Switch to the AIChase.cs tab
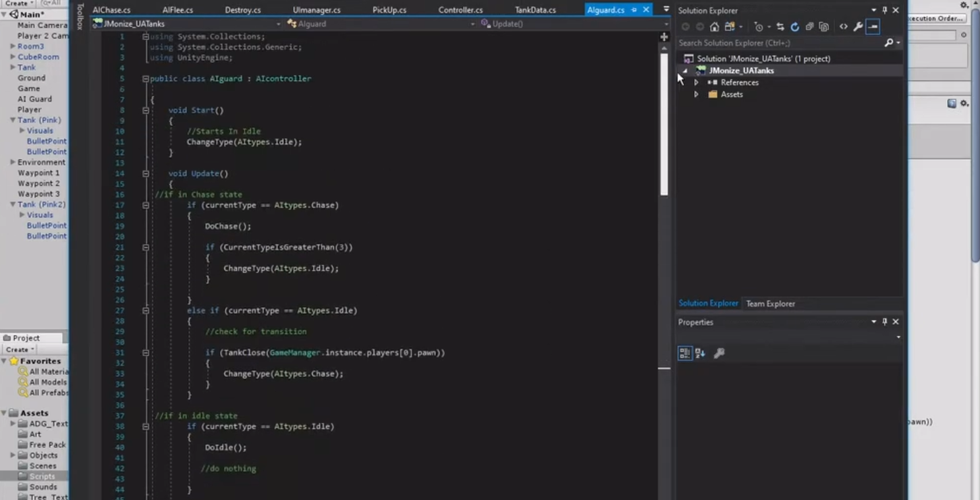The height and width of the screenshot is (500, 980). pos(111,10)
